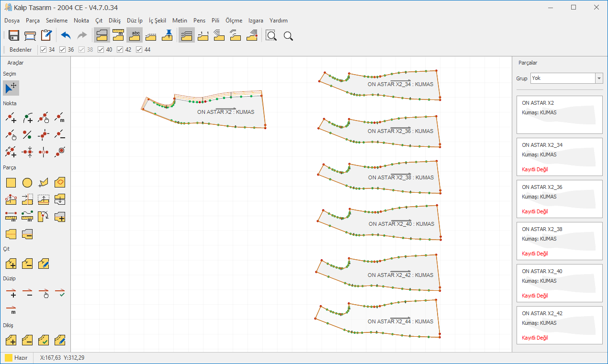Viewport: 608px width, 364px height.
Task: Click the Undo arrow icon
Action: pos(66,35)
